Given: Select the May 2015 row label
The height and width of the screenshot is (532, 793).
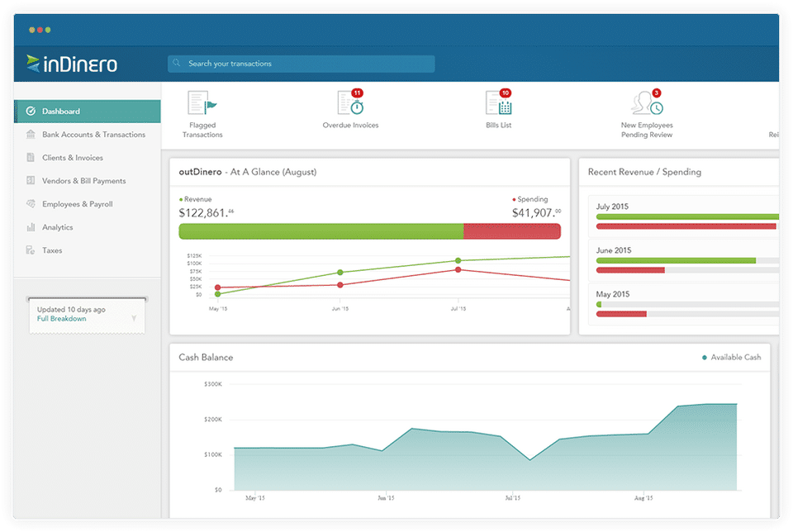Looking at the screenshot, I should click(x=612, y=294).
